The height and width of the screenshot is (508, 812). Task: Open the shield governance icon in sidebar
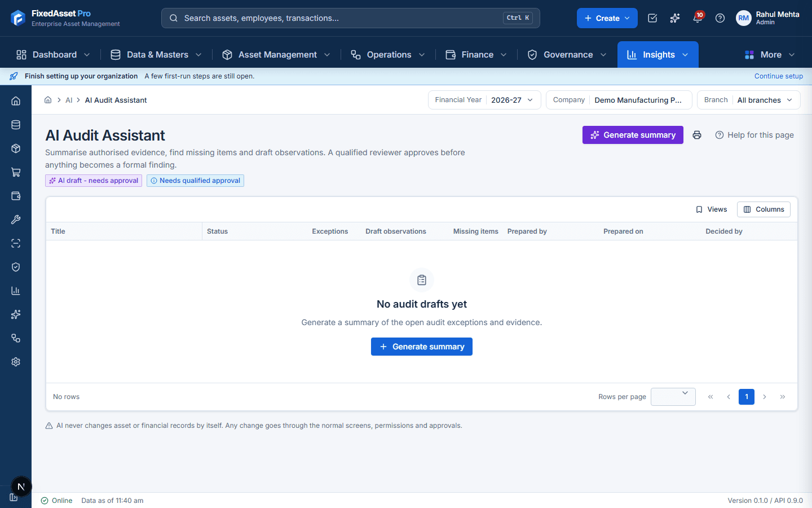(16, 267)
